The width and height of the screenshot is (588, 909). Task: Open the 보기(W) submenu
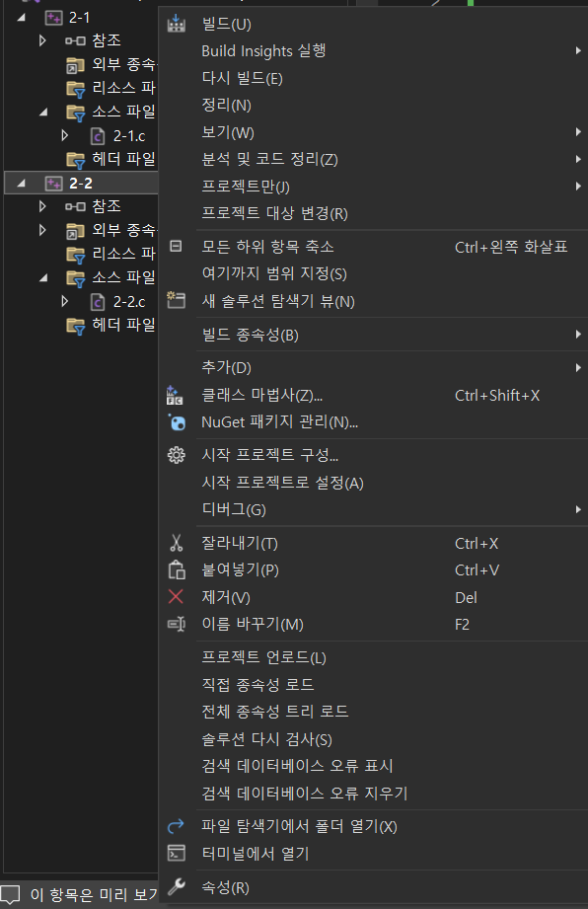point(373,132)
